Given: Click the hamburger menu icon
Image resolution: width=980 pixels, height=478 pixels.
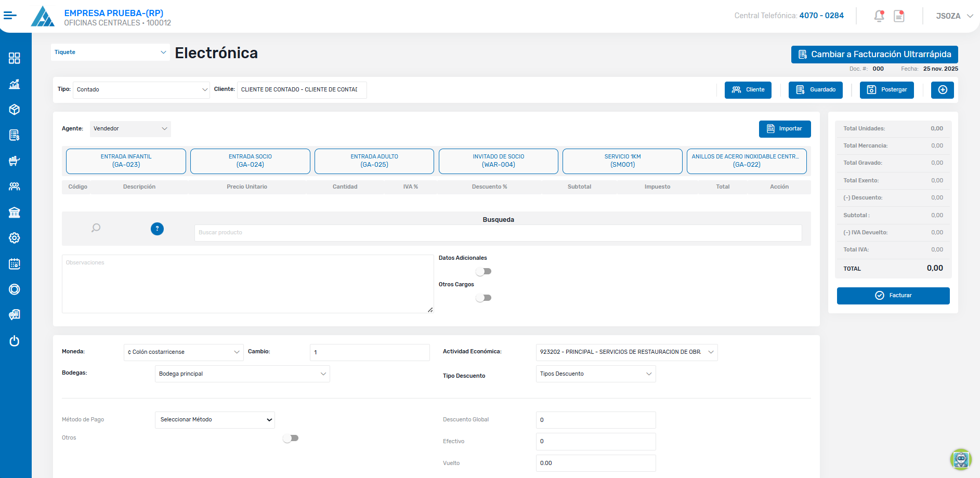Looking at the screenshot, I should click(x=10, y=16).
